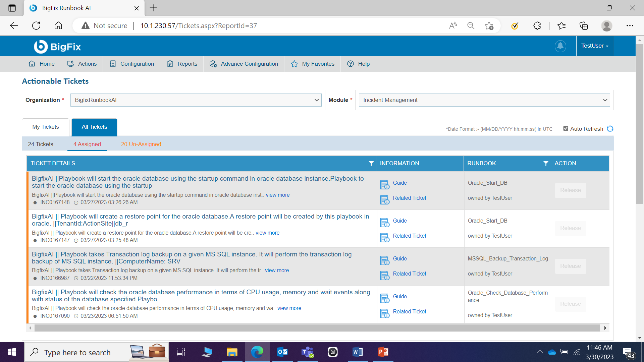Image resolution: width=644 pixels, height=362 pixels.
Task: Click the browser address bar URL
Action: coord(199,26)
